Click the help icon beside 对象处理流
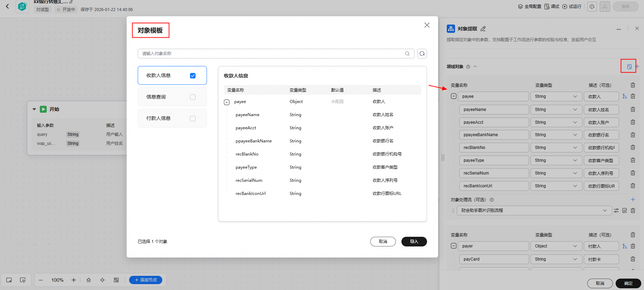Viewport: 644px width, 290px height. [492, 200]
